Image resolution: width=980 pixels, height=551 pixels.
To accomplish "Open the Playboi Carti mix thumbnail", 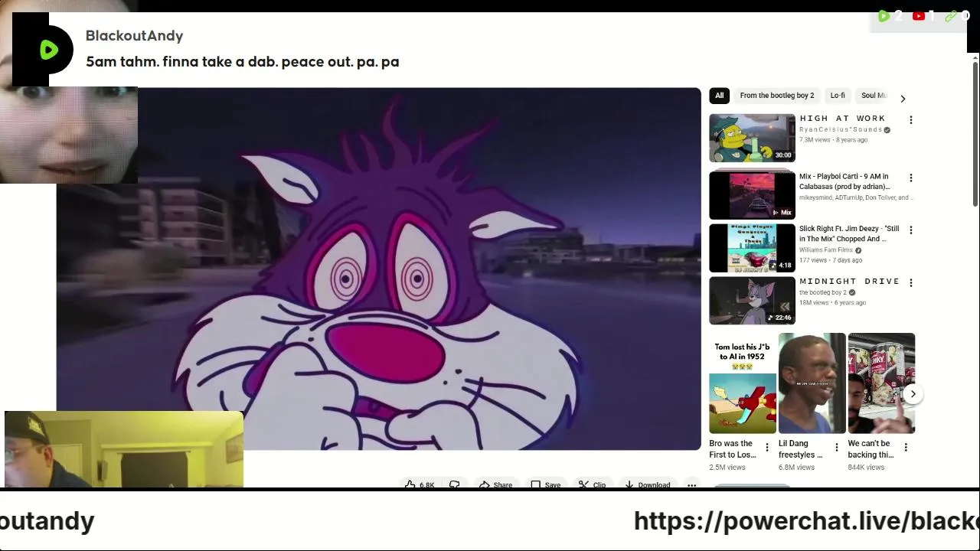I will pos(752,195).
